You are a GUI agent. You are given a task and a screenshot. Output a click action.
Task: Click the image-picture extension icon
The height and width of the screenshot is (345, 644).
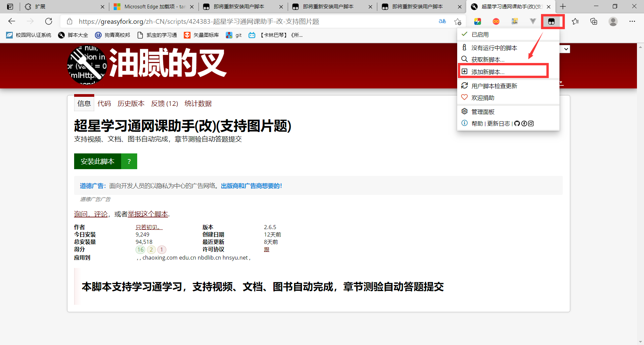click(x=515, y=21)
